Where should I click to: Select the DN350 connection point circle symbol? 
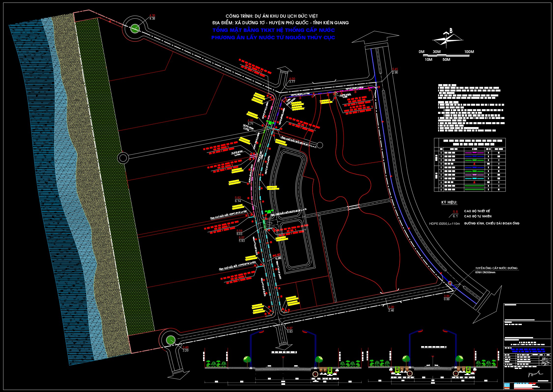coord(450,283)
